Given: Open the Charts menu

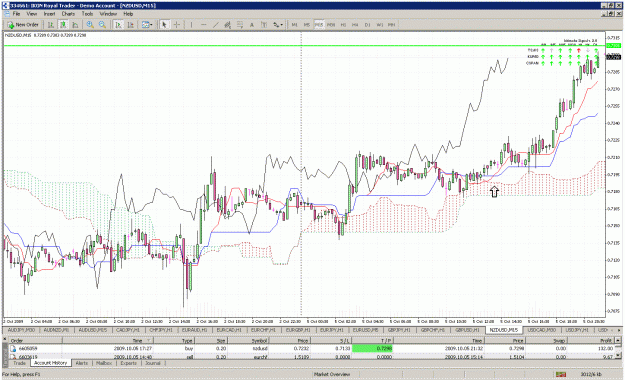Looking at the screenshot, I should click(68, 14).
